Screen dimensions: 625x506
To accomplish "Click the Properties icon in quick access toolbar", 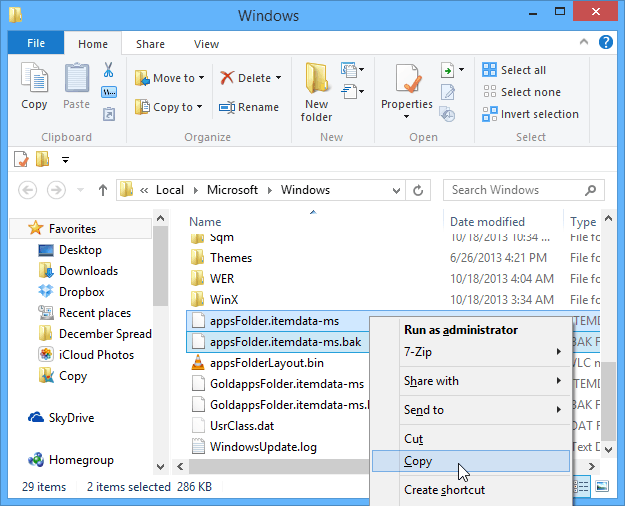I will [x=21, y=159].
